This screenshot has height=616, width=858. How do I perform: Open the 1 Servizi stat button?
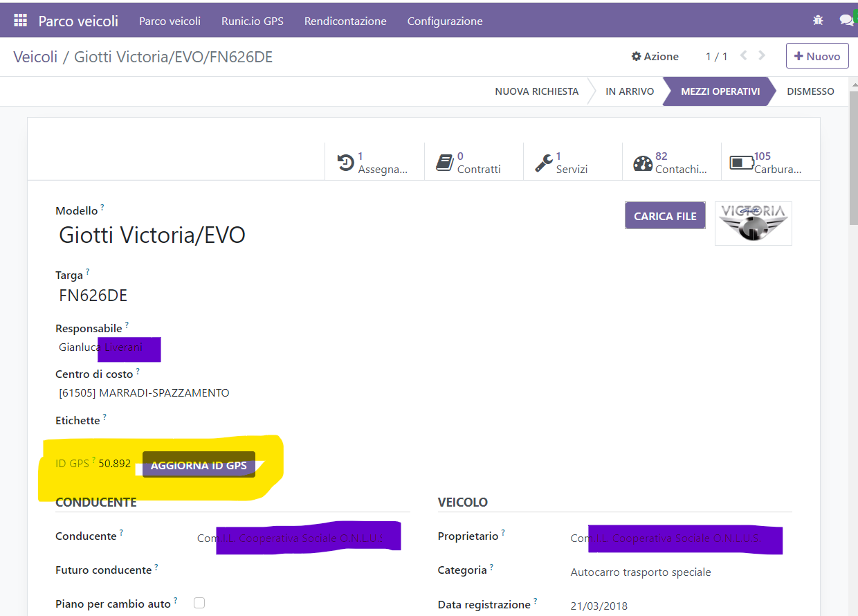point(573,163)
